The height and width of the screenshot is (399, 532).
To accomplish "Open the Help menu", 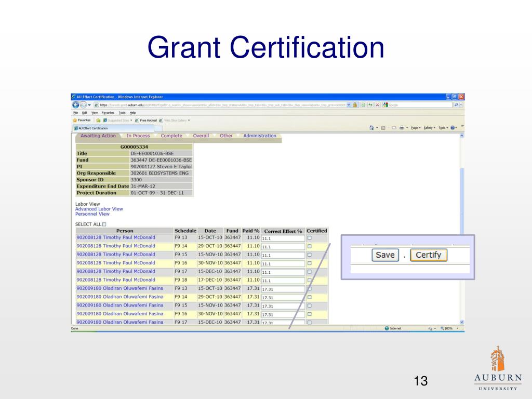I will 132,113.
